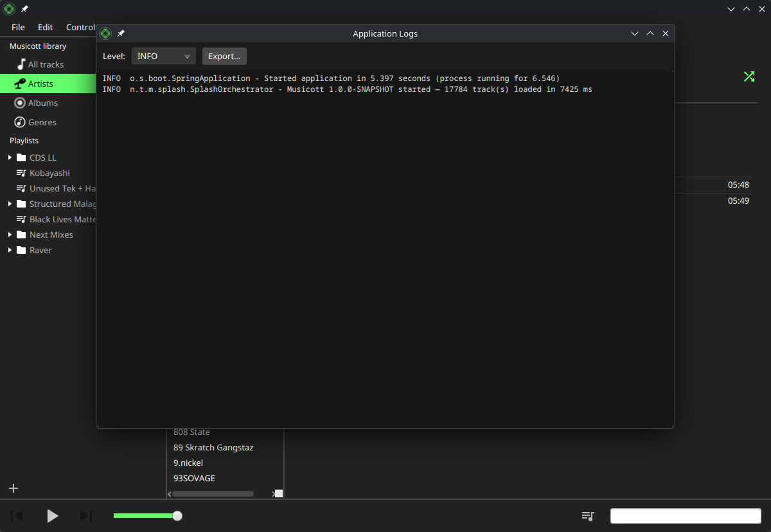Click the pin icon in Application Logs title bar
The width and height of the screenshot is (771, 532).
tap(121, 33)
